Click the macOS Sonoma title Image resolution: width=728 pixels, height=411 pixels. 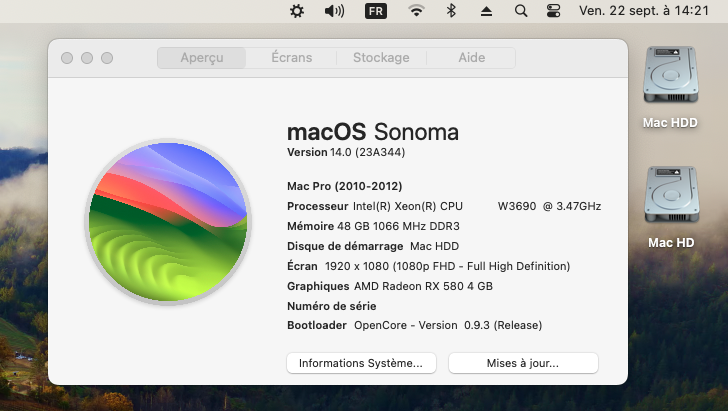click(373, 132)
